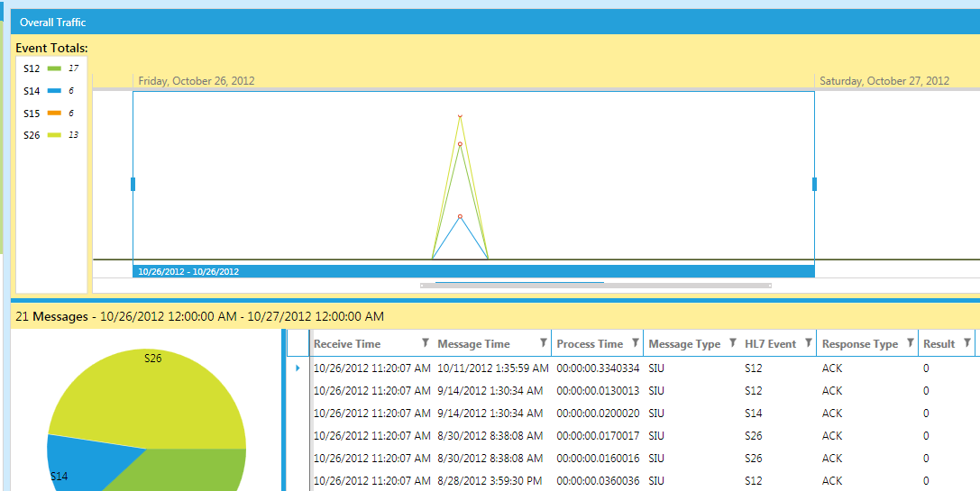Viewport: 980px width, 491px height.
Task: Click the S12 count value 17
Action: click(74, 68)
